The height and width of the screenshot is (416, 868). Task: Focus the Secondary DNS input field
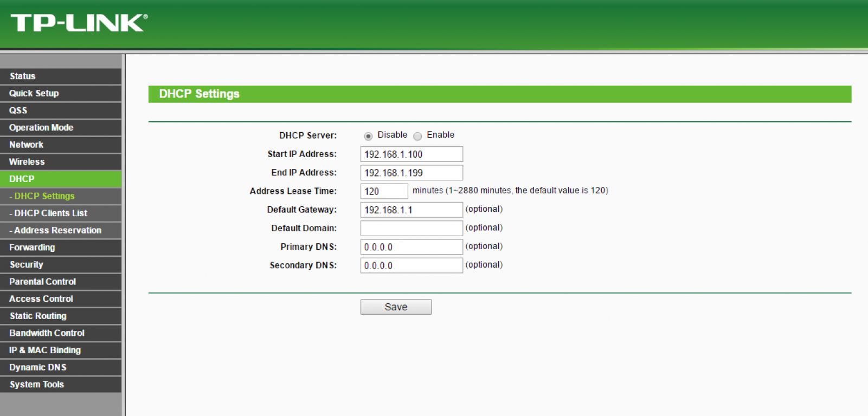[x=412, y=265]
